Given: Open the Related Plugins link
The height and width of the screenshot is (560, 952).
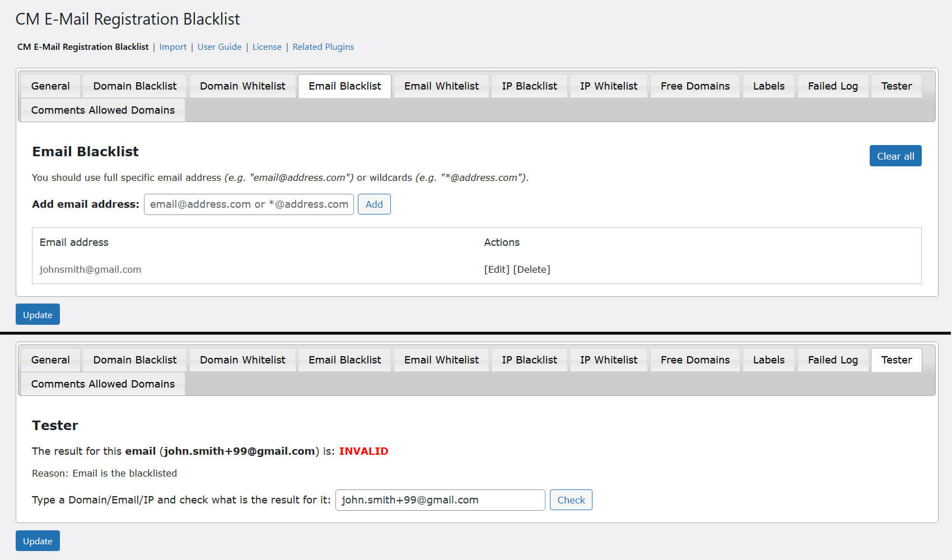Looking at the screenshot, I should point(323,47).
